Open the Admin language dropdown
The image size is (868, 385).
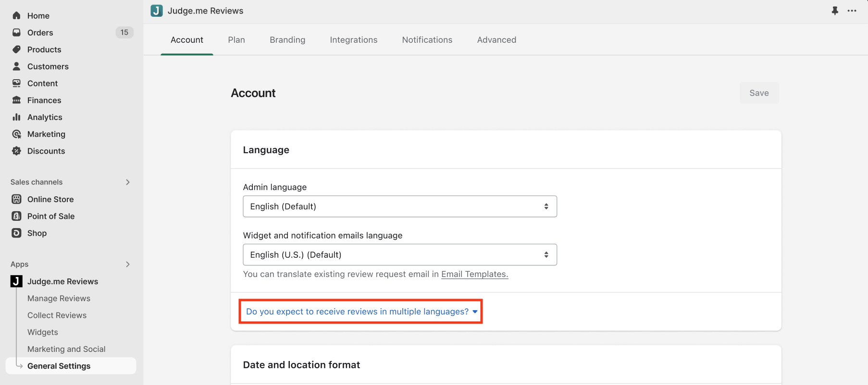(x=399, y=206)
